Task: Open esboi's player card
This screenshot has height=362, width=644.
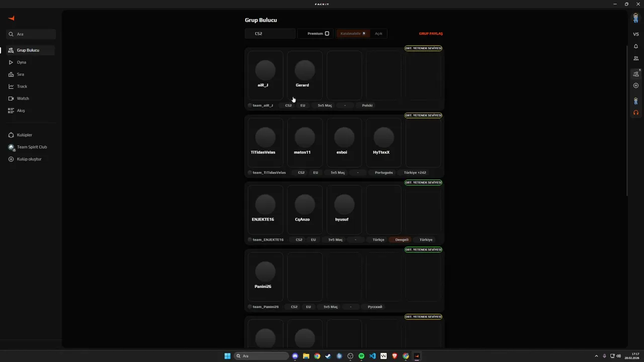Action: point(344,142)
